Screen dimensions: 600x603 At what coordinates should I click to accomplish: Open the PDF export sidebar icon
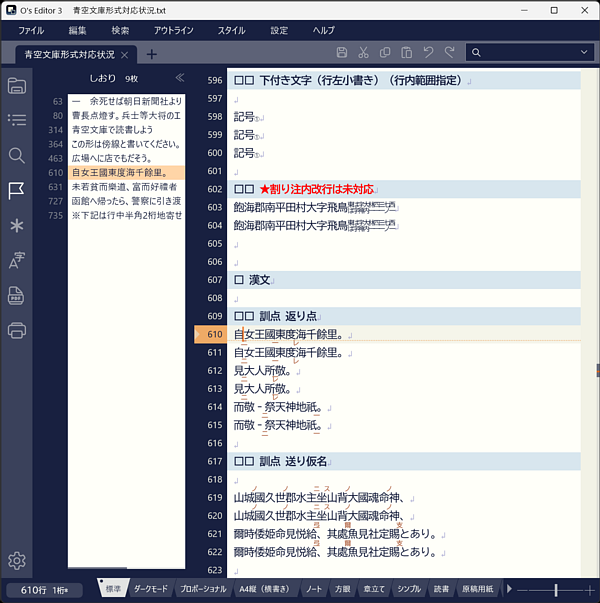(x=16, y=295)
